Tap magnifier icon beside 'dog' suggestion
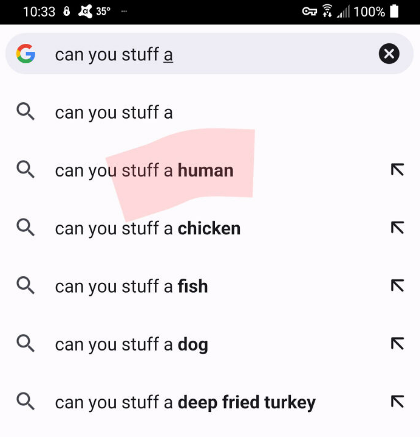Image resolution: width=420 pixels, height=437 pixels. coord(26,344)
